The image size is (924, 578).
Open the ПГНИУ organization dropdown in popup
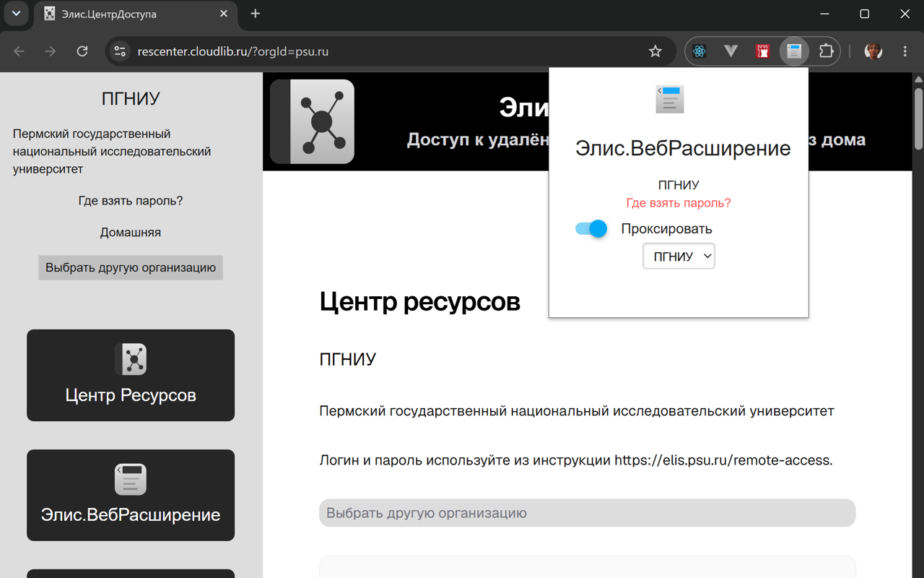pyautogui.click(x=679, y=256)
